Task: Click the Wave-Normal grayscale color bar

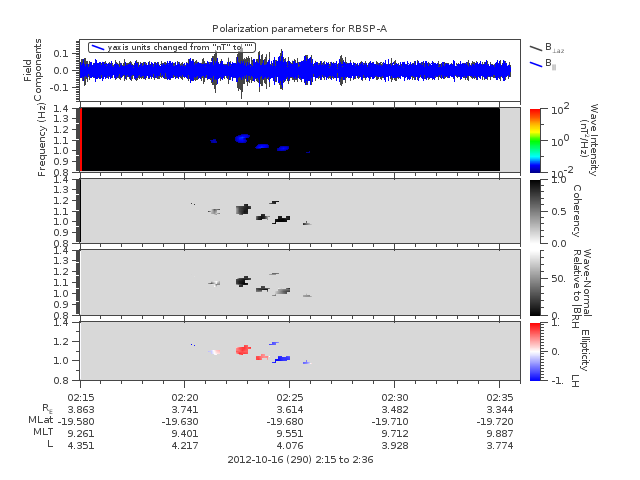Action: pyautogui.click(x=535, y=281)
